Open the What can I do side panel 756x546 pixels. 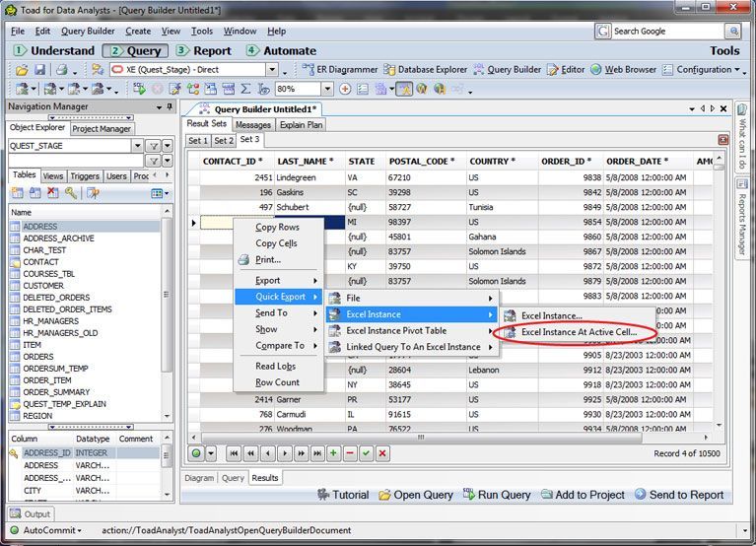coord(742,136)
